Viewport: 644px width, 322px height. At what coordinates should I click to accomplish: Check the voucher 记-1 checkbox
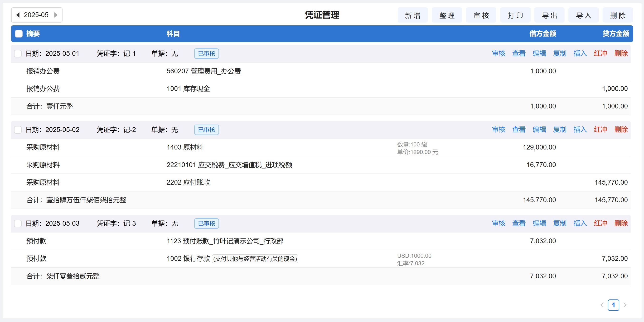pyautogui.click(x=18, y=53)
